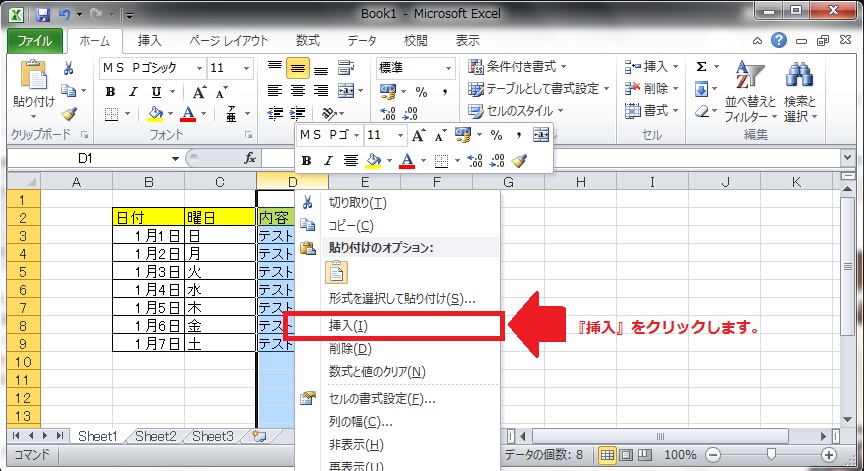Image resolution: width=864 pixels, height=471 pixels.
Task: Click the AutoSum sigma icon
Action: point(701,67)
